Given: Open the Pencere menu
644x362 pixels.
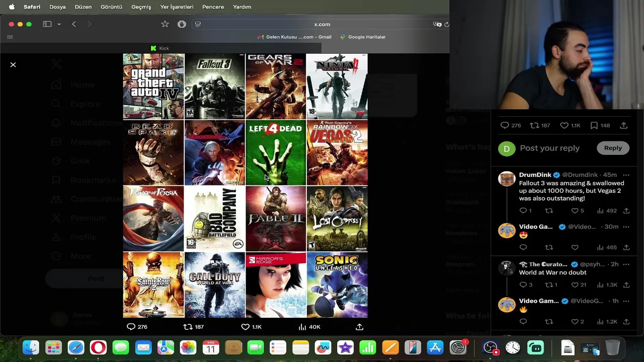Looking at the screenshot, I should (213, 7).
